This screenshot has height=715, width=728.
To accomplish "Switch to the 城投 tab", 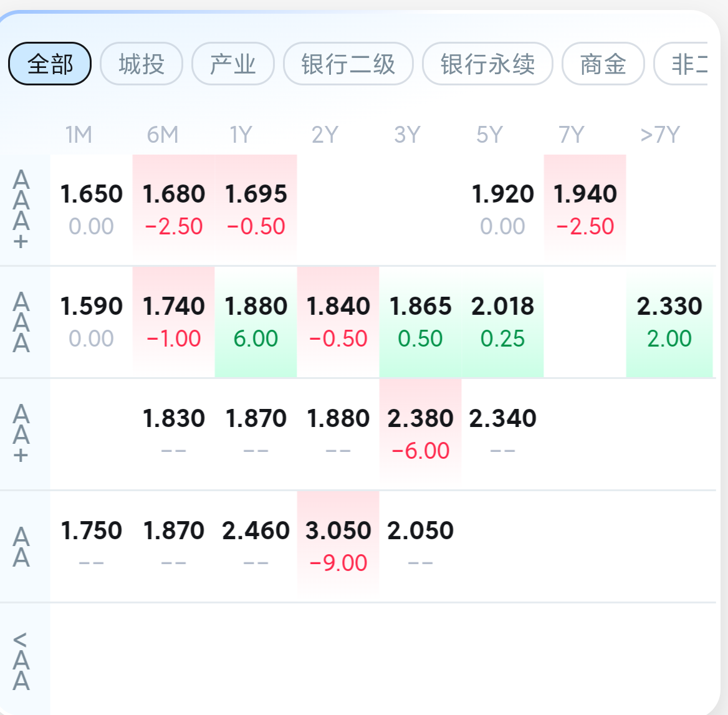I will (141, 64).
